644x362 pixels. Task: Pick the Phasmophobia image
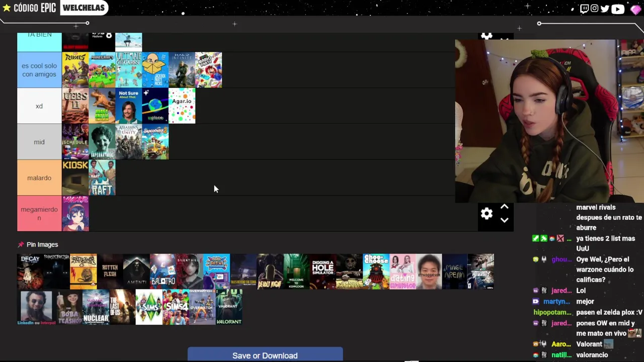[x=57, y=271]
